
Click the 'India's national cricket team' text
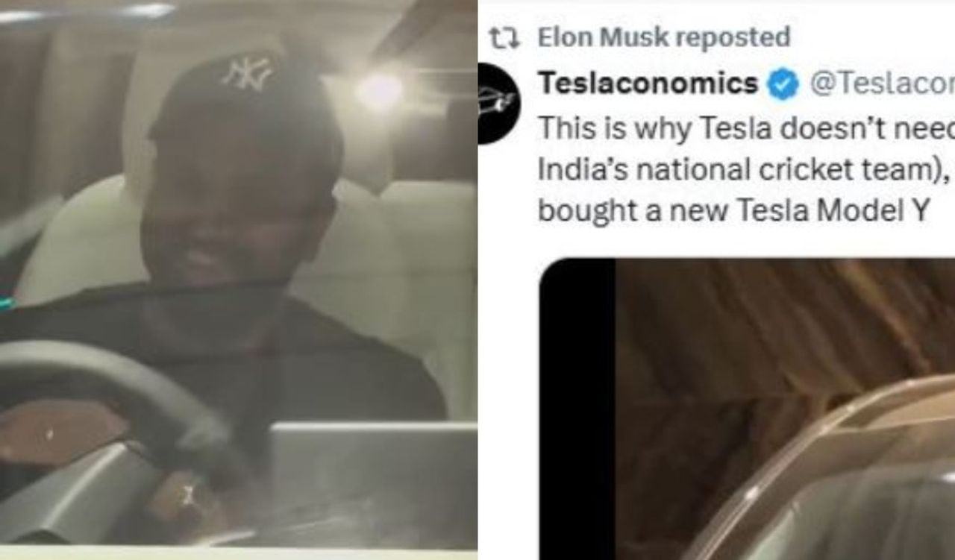click(716, 169)
